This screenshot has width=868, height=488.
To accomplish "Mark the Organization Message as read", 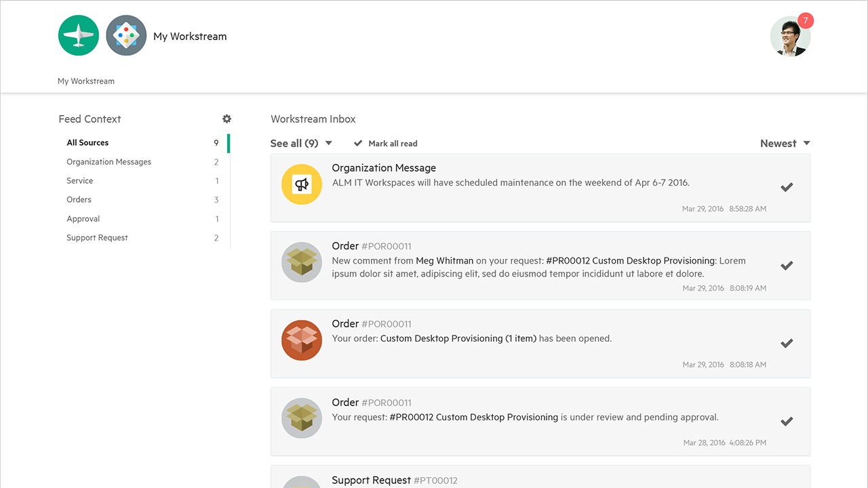I will (787, 187).
